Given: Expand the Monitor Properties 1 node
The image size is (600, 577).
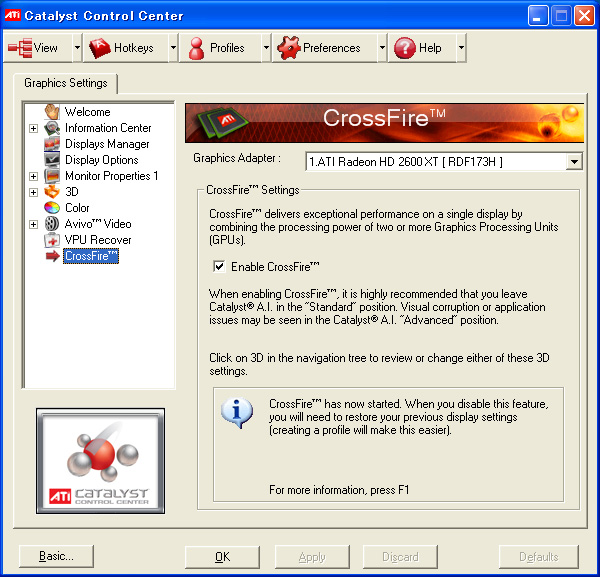Looking at the screenshot, I should pos(34,176).
